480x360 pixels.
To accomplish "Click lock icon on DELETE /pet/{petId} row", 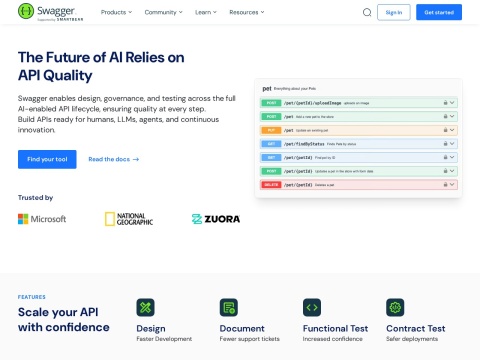I will pyautogui.click(x=445, y=184).
